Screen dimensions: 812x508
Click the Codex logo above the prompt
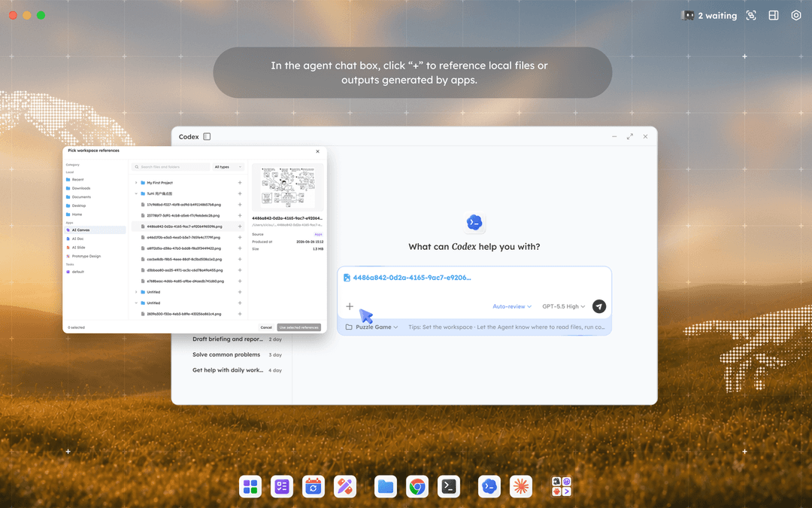point(474,223)
